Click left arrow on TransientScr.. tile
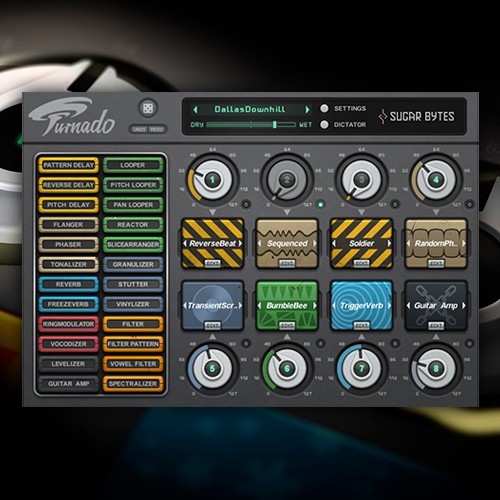500x500 pixels. coord(185,305)
